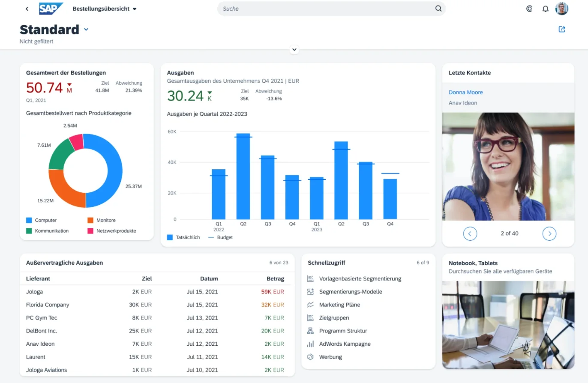588x383 pixels.
Task: Show previous contact with left arrow
Action: pos(470,233)
